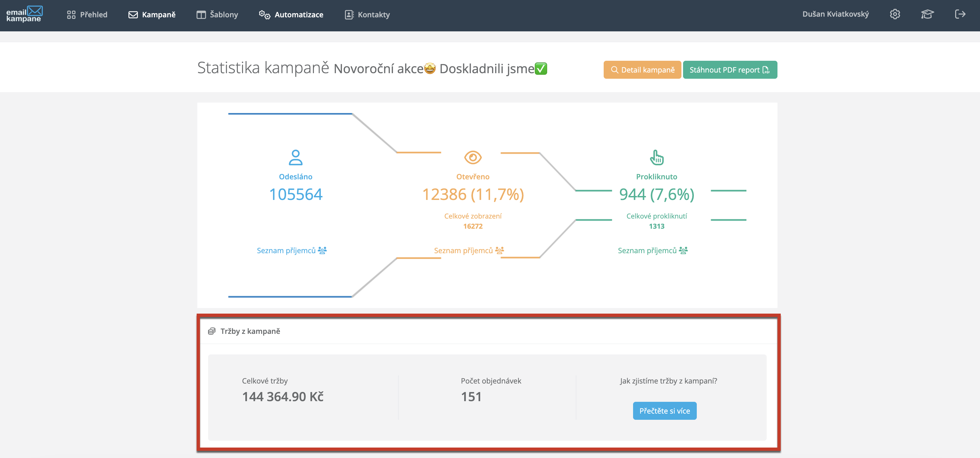This screenshot has width=980, height=458.
Task: Download the PDF report
Action: click(730, 70)
